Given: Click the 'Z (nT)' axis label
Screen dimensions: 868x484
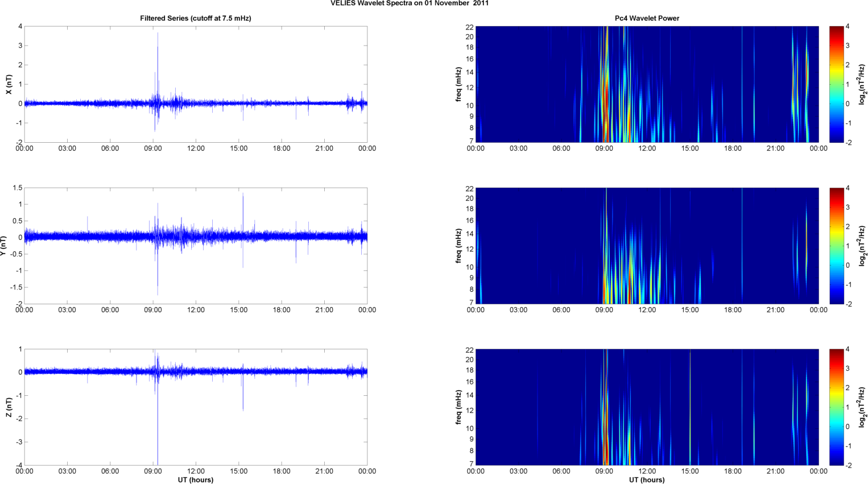Looking at the screenshot, I should pos(9,407).
